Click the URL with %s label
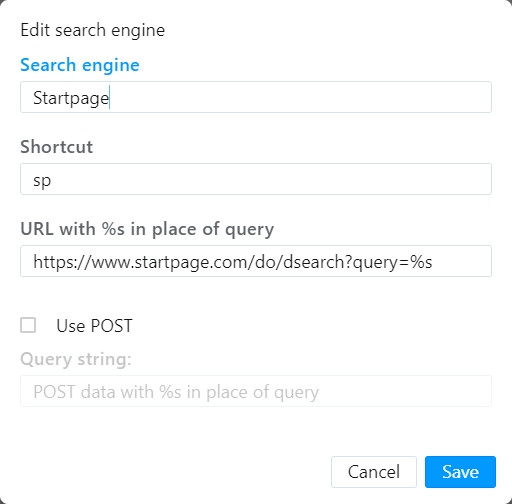Viewport: 512px width, 504px height. pyautogui.click(x=147, y=229)
